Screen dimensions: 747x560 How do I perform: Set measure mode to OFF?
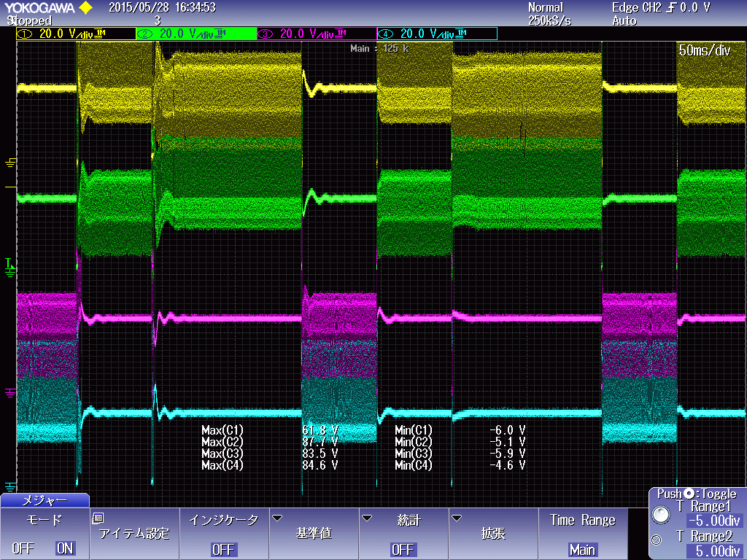(x=23, y=548)
